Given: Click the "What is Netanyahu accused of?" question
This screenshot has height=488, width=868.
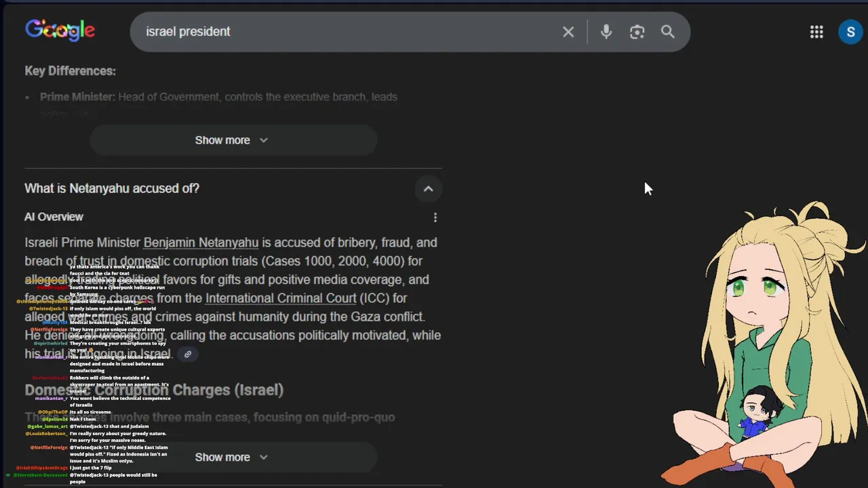Looking at the screenshot, I should [x=112, y=188].
